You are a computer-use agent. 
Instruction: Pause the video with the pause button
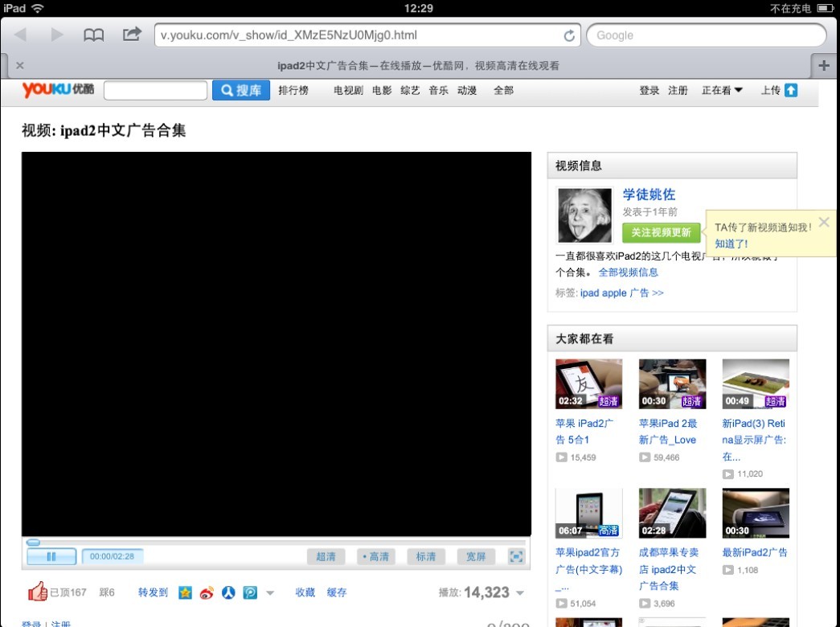click(51, 556)
